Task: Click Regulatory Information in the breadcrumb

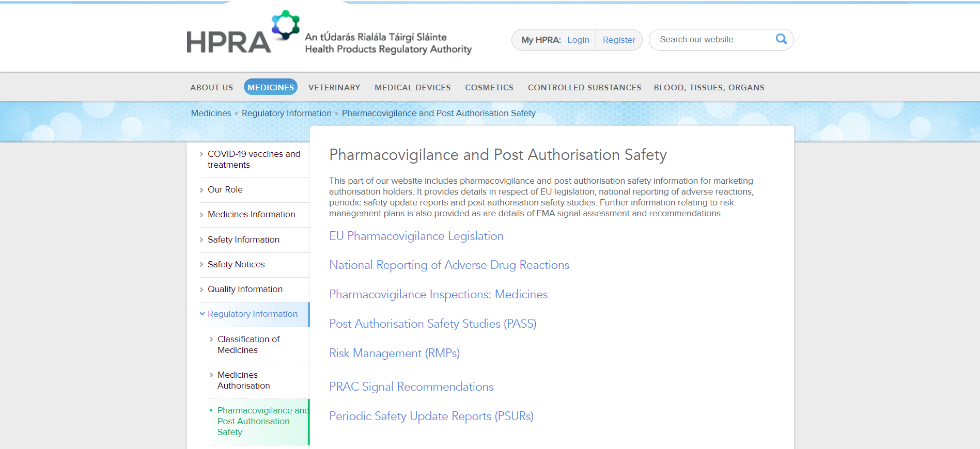Action: [286, 113]
